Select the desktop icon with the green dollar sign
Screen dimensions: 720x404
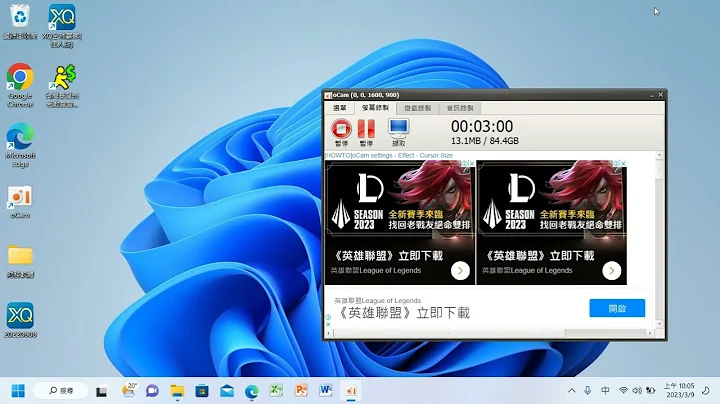62,86
